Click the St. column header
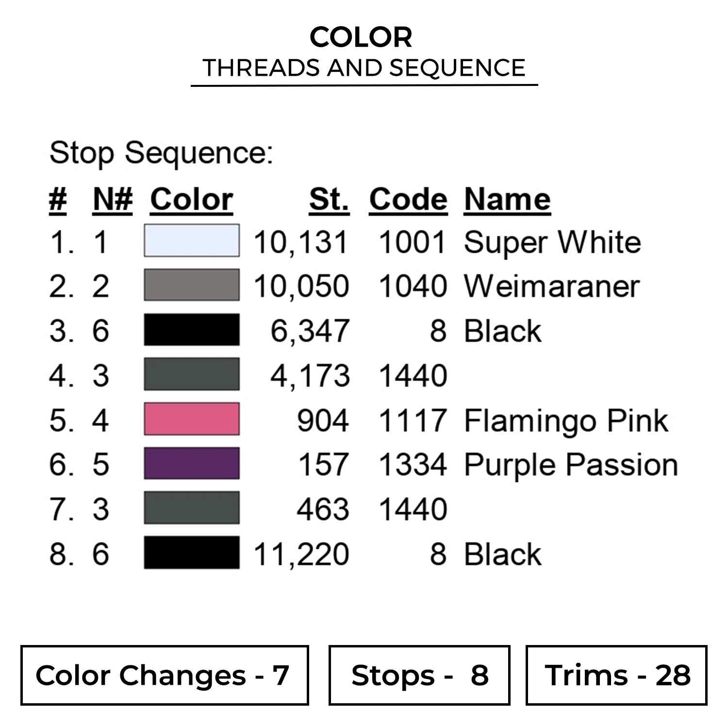 pyautogui.click(x=329, y=199)
